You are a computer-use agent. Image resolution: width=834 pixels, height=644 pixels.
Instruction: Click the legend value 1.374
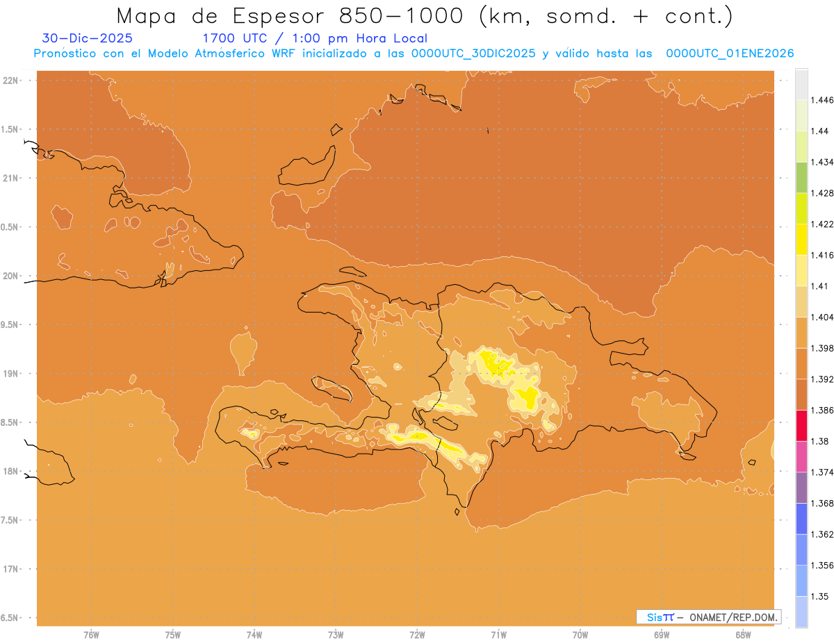[x=822, y=472]
